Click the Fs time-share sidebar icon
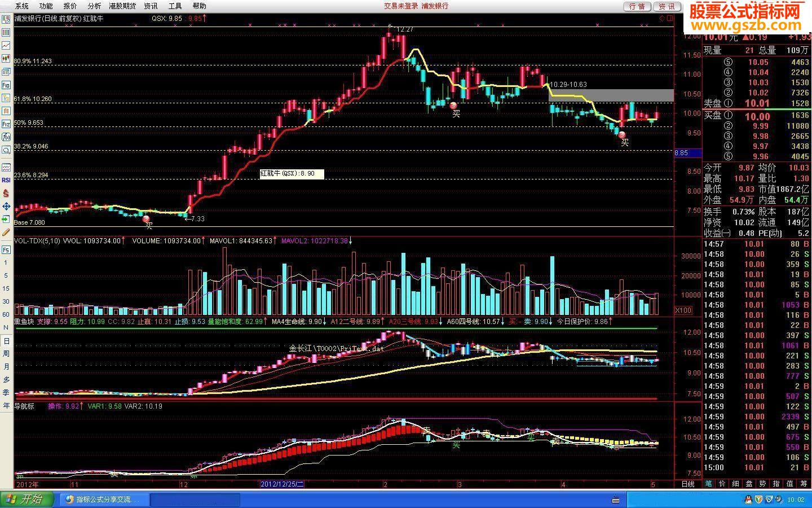812x508 pixels. click(6, 249)
